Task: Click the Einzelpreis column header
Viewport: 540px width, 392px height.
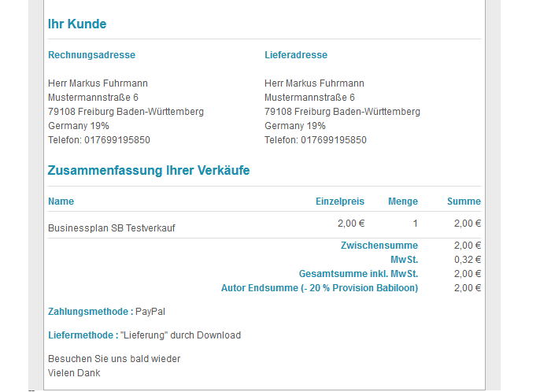Action: pyautogui.click(x=340, y=202)
